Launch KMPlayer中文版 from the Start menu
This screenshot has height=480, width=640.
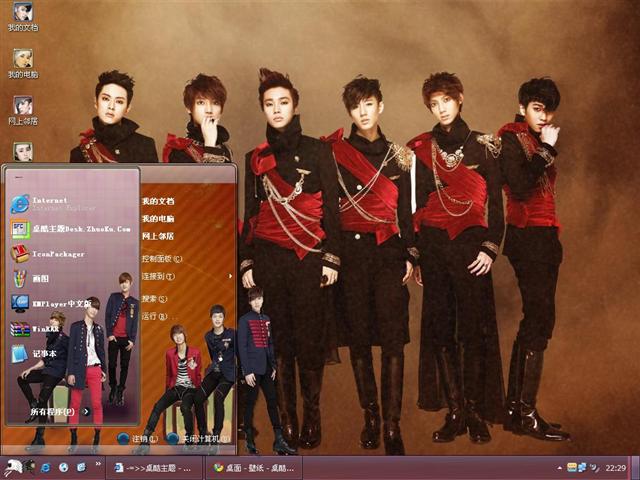pos(51,304)
